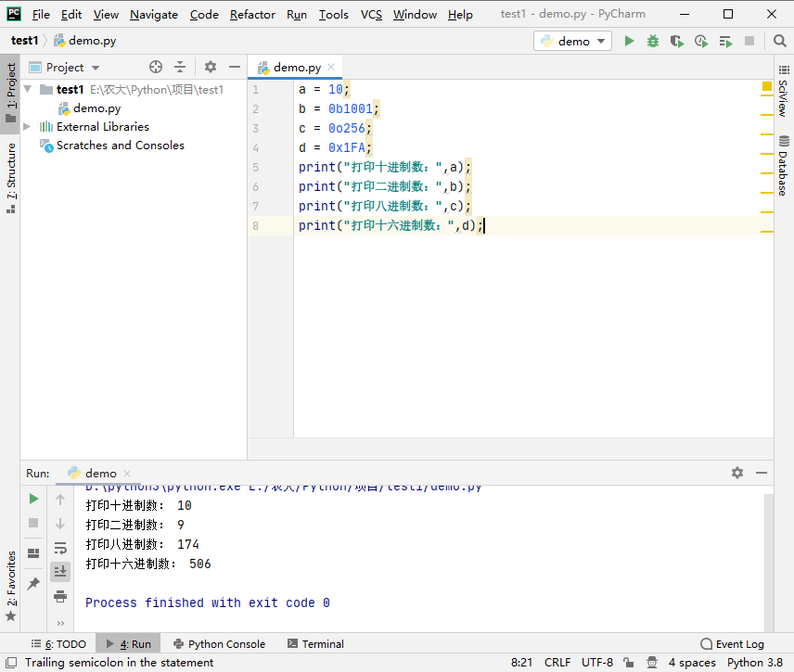794x672 pixels.
Task: Toggle pin tab in Run panel
Action: point(33,583)
